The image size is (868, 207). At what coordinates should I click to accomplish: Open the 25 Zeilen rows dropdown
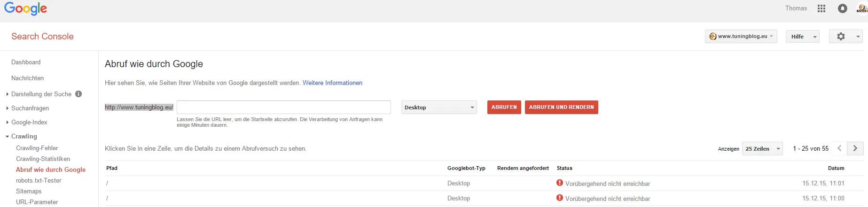click(x=762, y=148)
